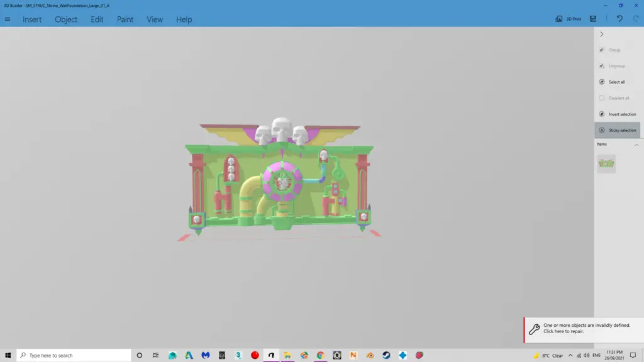Open the hamburger menu
Screen dimensions: 644x362
point(8,19)
